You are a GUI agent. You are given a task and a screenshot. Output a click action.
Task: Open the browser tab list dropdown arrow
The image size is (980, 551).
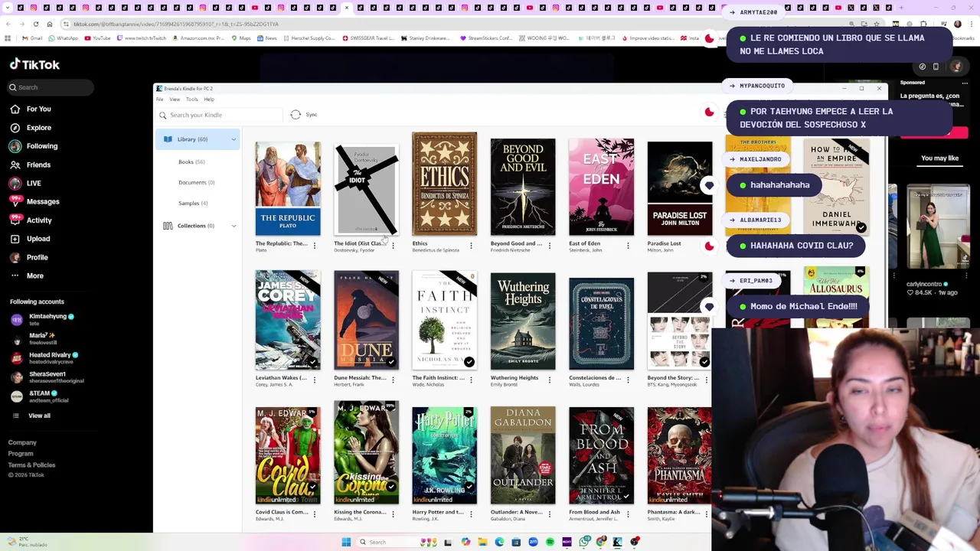(7, 8)
